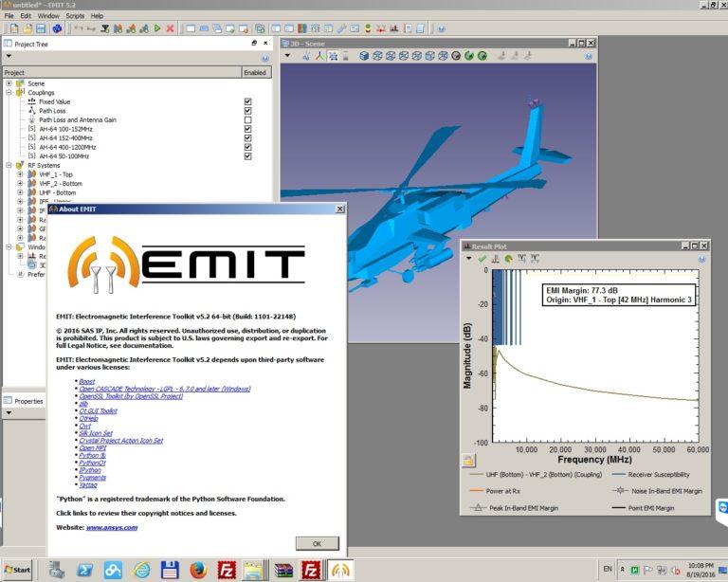Image resolution: width=728 pixels, height=582 pixels.
Task: Toggle the Path Loss checkbox
Action: [x=248, y=111]
